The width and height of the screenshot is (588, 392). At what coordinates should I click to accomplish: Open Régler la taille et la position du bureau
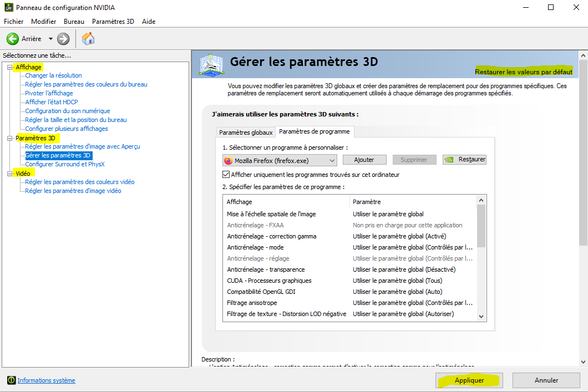[76, 120]
